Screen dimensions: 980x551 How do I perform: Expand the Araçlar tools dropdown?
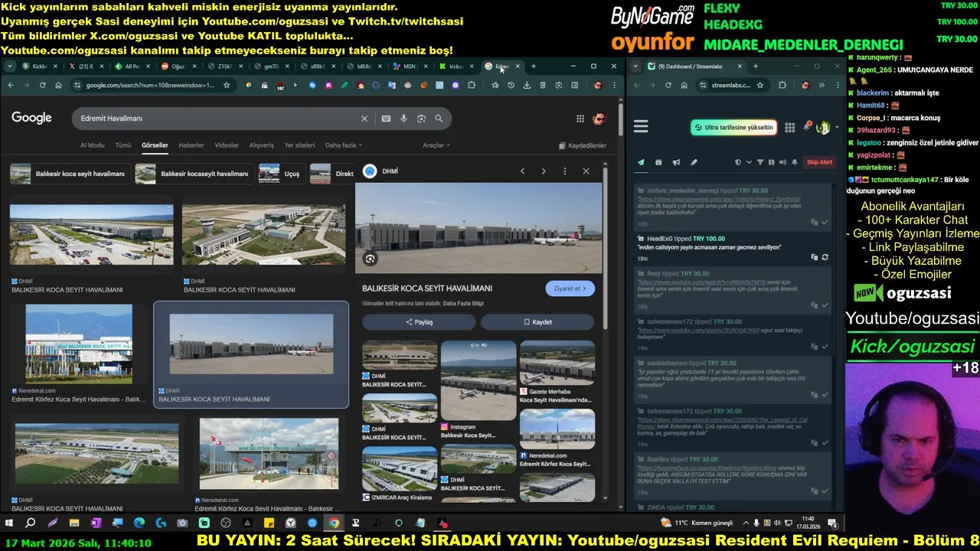pos(436,145)
